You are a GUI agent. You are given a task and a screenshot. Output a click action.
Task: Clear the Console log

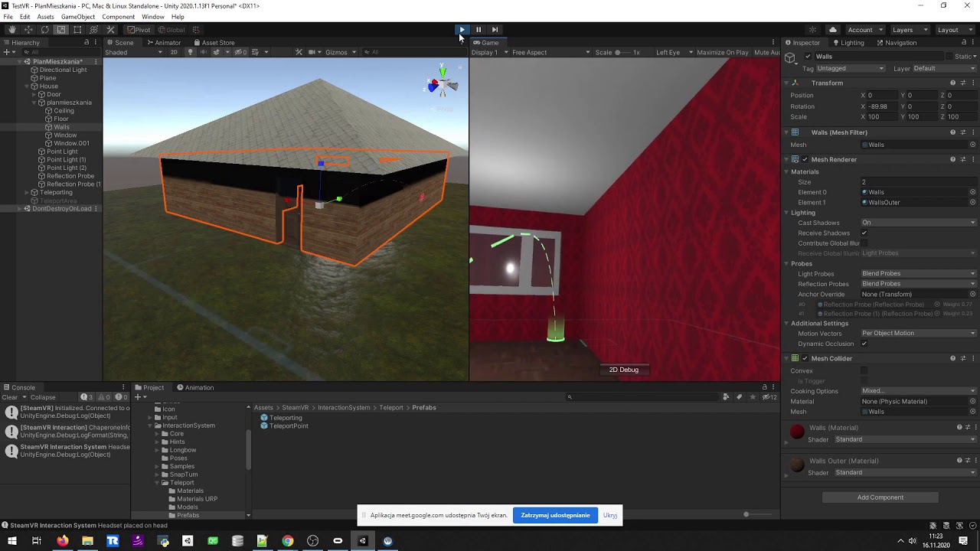[x=10, y=397]
